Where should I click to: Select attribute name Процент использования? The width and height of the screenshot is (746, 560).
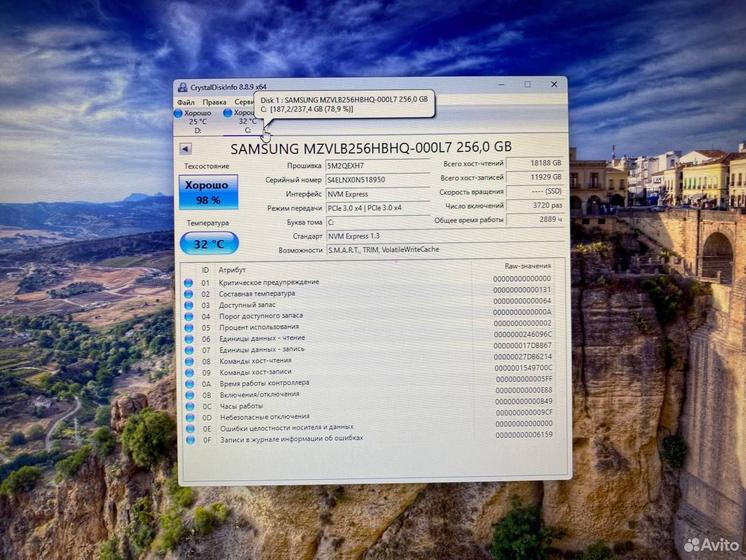pyautogui.click(x=259, y=327)
